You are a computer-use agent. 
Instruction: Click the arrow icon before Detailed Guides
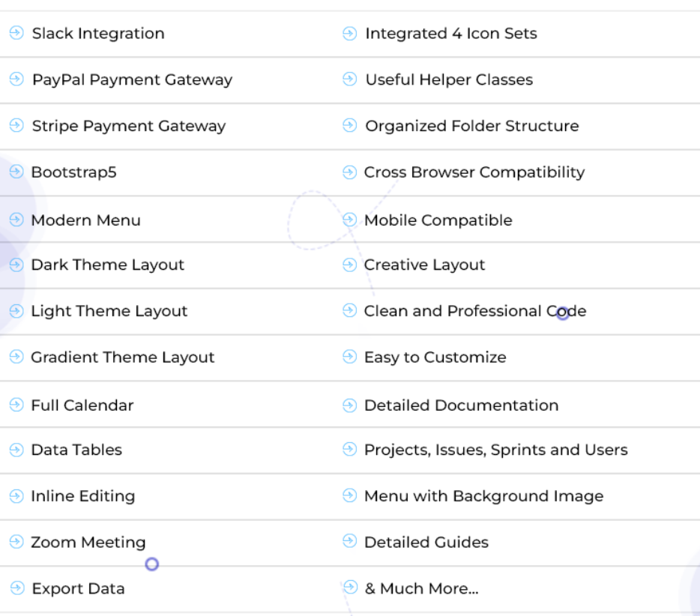click(x=349, y=541)
